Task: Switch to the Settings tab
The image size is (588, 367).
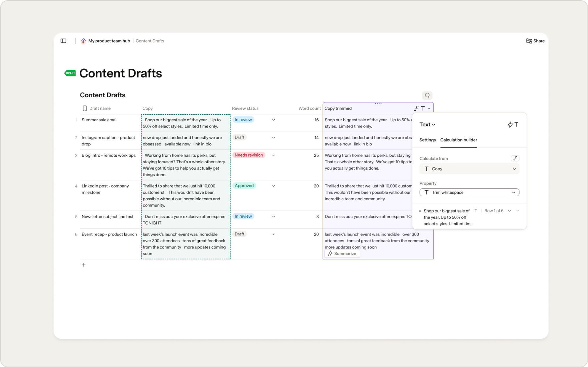Action: [427, 140]
